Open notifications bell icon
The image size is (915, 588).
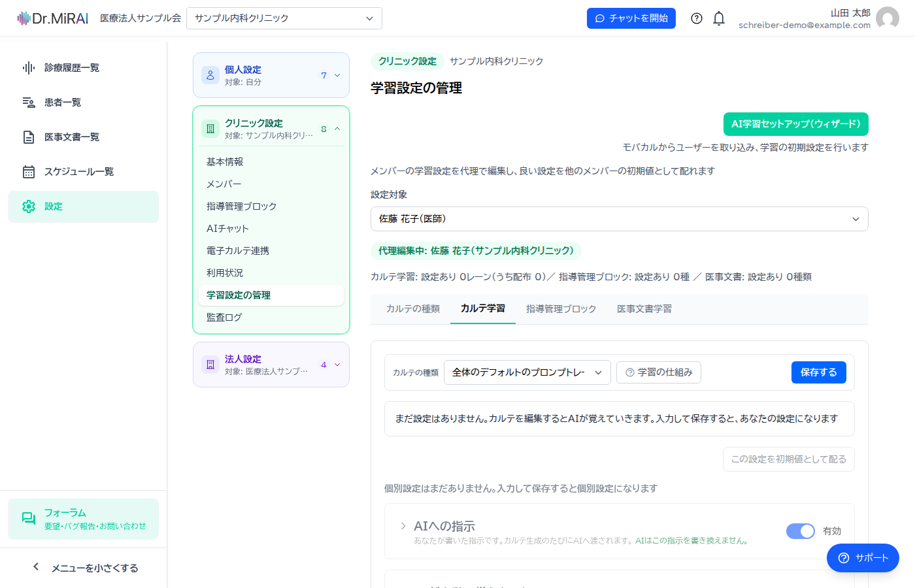[719, 18]
